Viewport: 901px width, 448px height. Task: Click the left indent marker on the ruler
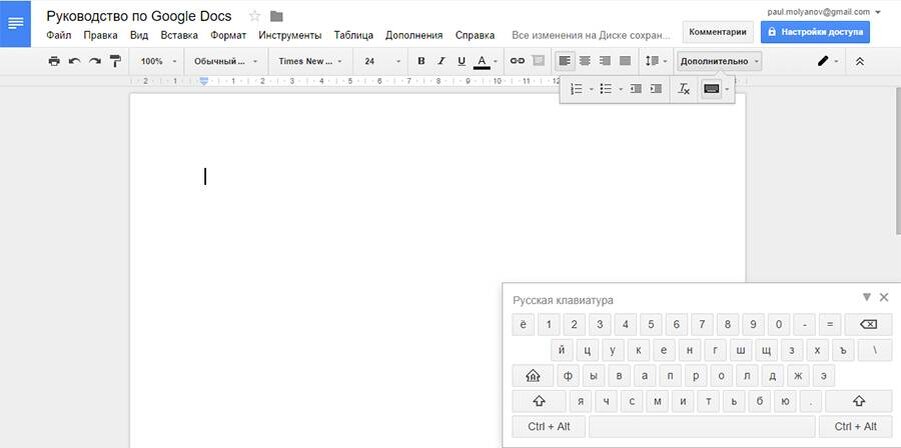[x=203, y=81]
